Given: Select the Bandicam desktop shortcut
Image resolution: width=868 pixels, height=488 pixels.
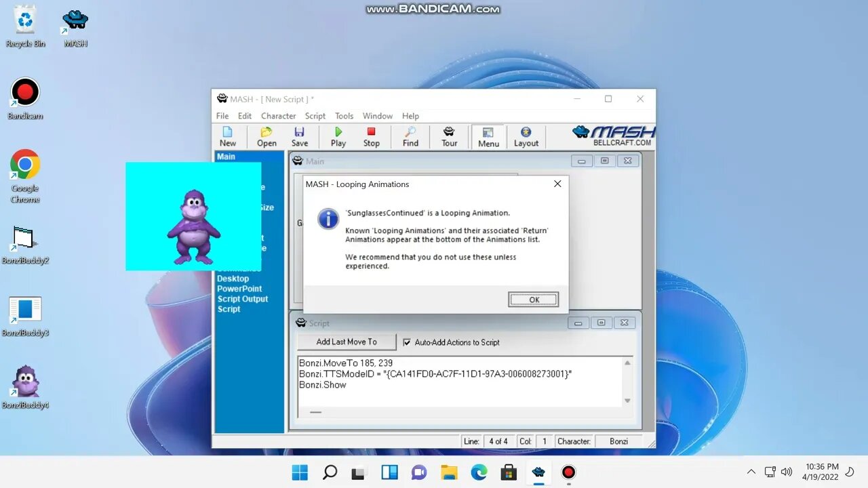Looking at the screenshot, I should point(25,99).
